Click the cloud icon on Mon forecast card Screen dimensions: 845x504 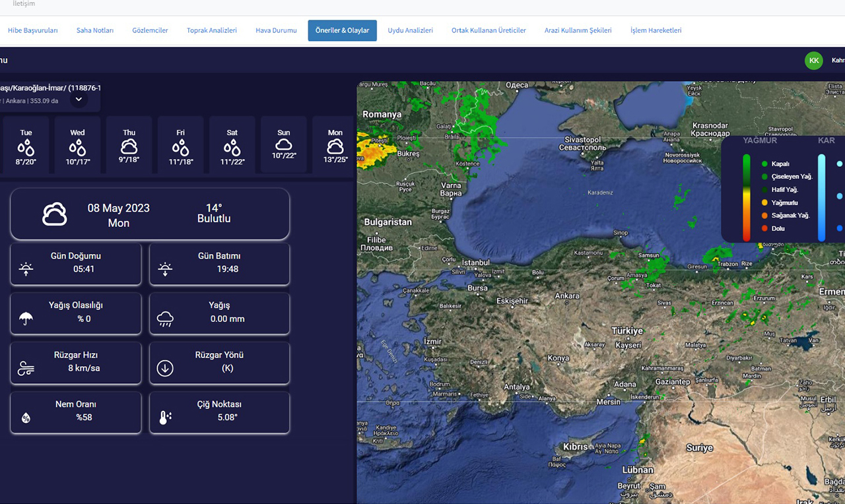click(335, 146)
